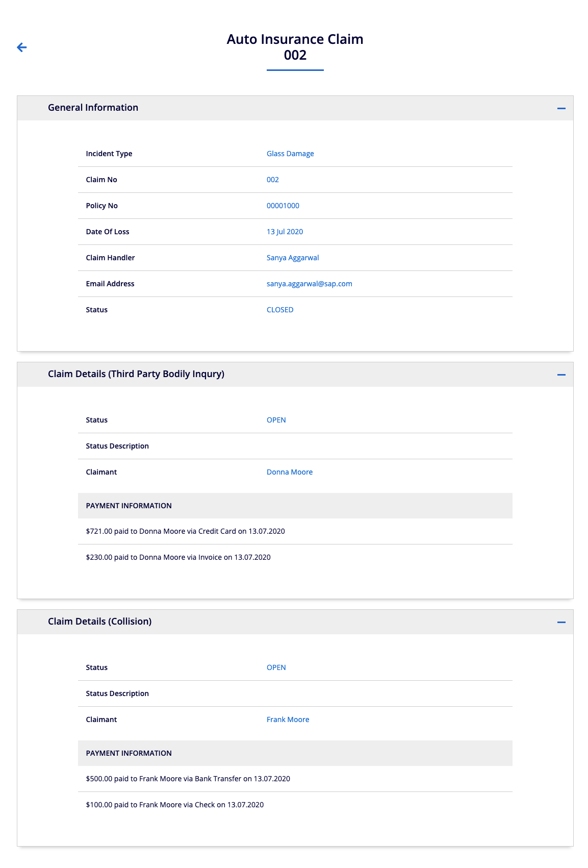Click the Glass Damage incident type
Screen dimensions: 588x868
pyautogui.click(x=290, y=154)
